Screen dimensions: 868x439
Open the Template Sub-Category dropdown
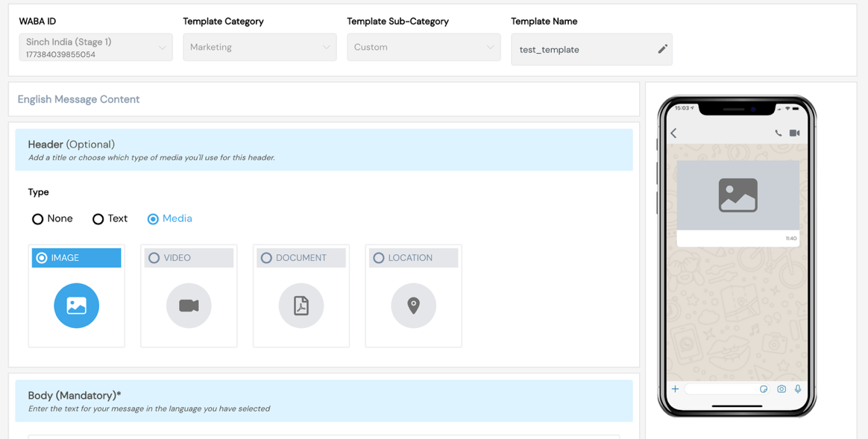point(424,47)
